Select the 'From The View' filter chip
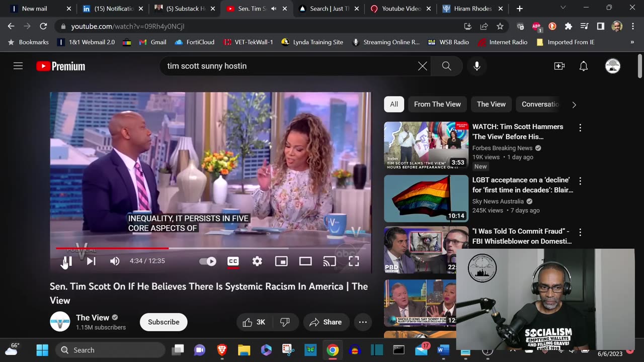The image size is (644, 362). tap(437, 104)
